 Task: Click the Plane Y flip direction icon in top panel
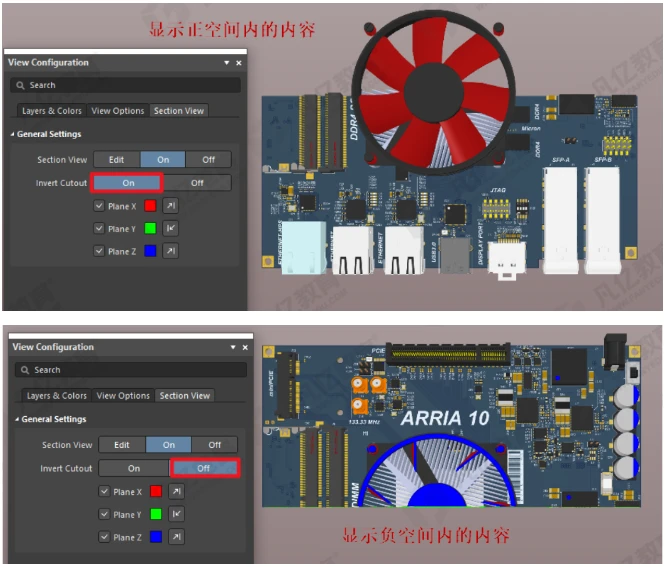170,229
